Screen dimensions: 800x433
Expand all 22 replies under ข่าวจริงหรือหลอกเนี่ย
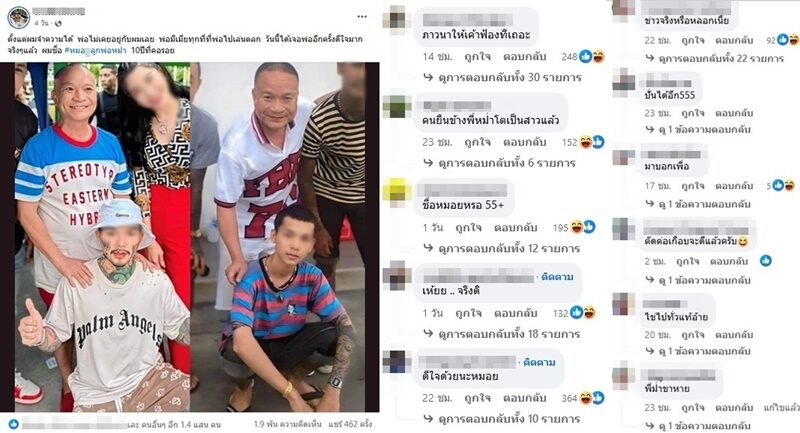coord(715,59)
